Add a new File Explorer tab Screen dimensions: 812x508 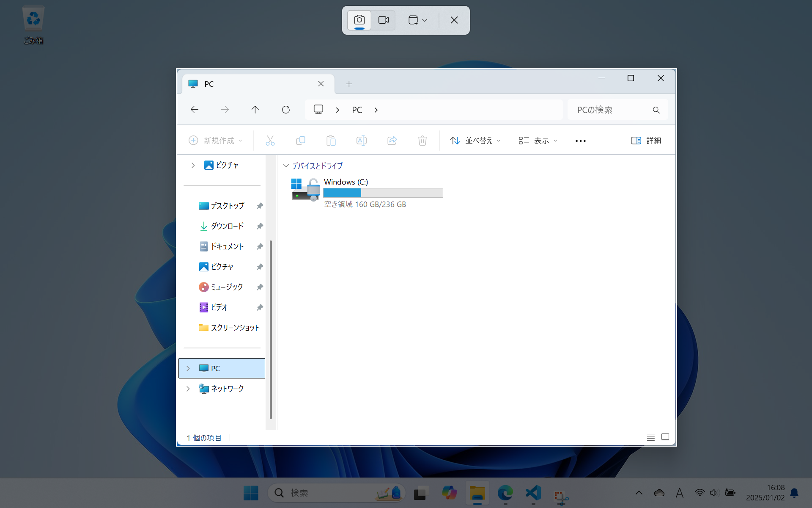pos(349,84)
